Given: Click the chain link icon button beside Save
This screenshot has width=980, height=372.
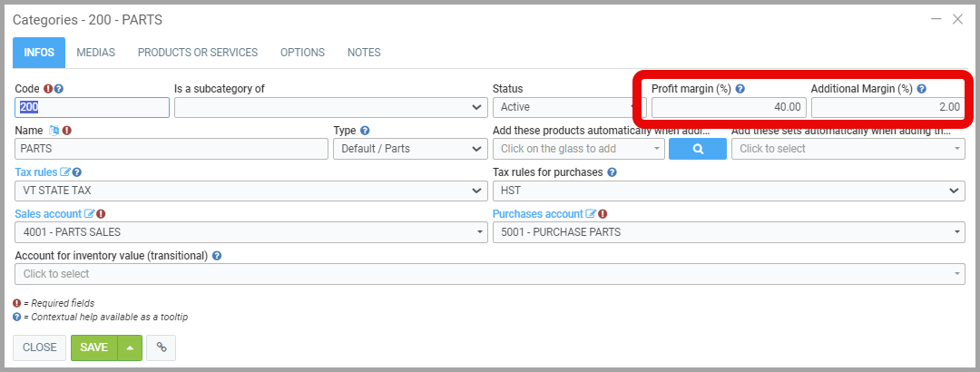Looking at the screenshot, I should (161, 348).
